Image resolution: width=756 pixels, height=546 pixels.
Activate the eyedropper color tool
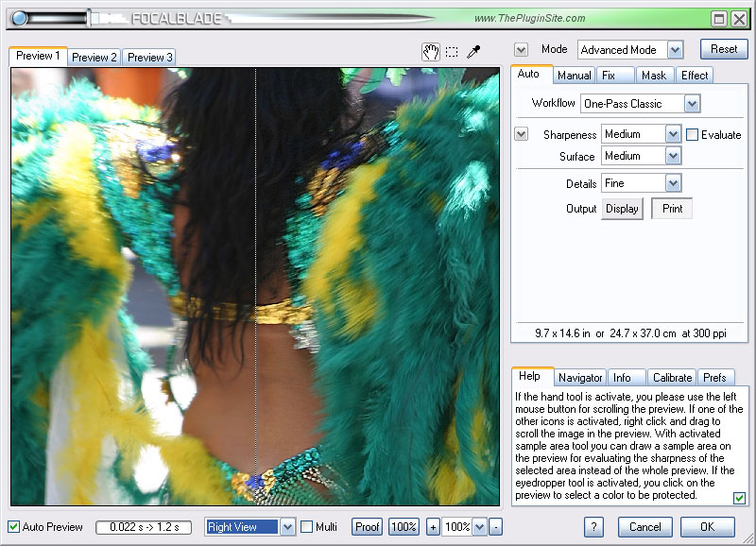pyautogui.click(x=473, y=52)
